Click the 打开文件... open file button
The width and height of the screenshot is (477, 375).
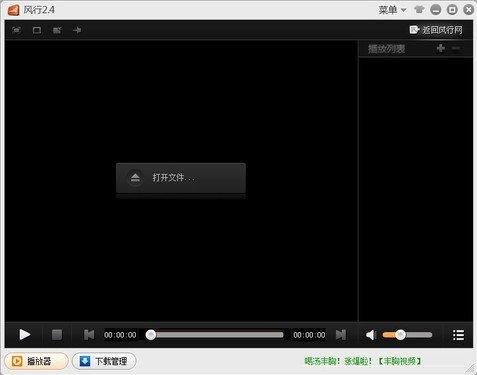click(181, 178)
